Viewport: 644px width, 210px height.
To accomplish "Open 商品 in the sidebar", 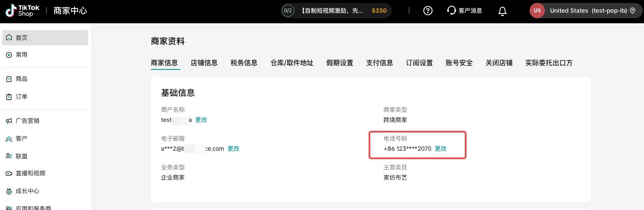I will [22, 79].
